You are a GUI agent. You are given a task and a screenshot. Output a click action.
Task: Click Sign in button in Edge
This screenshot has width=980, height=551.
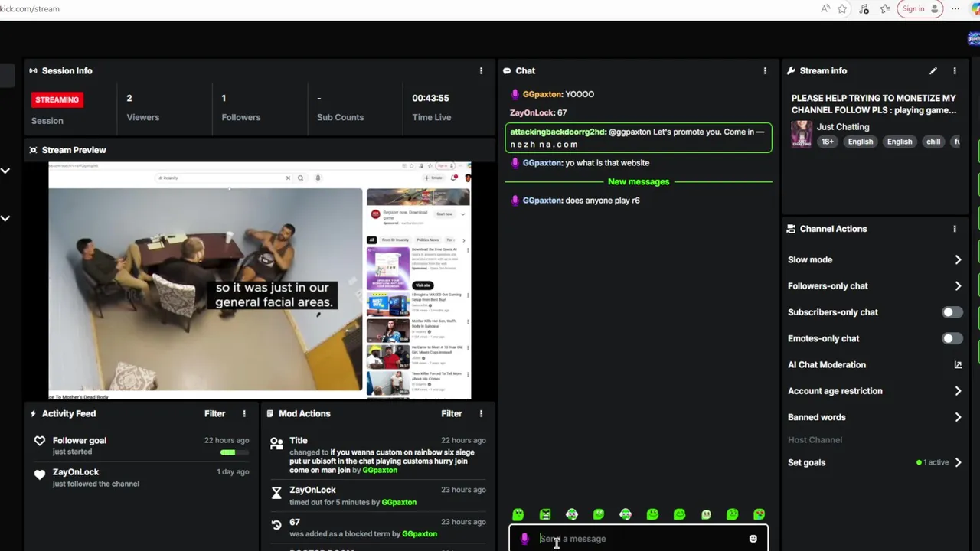[x=919, y=9]
